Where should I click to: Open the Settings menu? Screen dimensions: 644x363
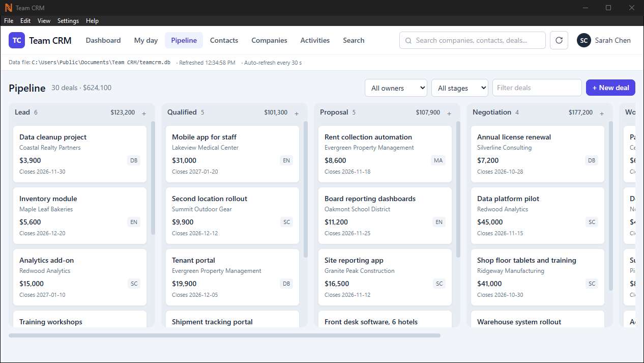point(68,21)
